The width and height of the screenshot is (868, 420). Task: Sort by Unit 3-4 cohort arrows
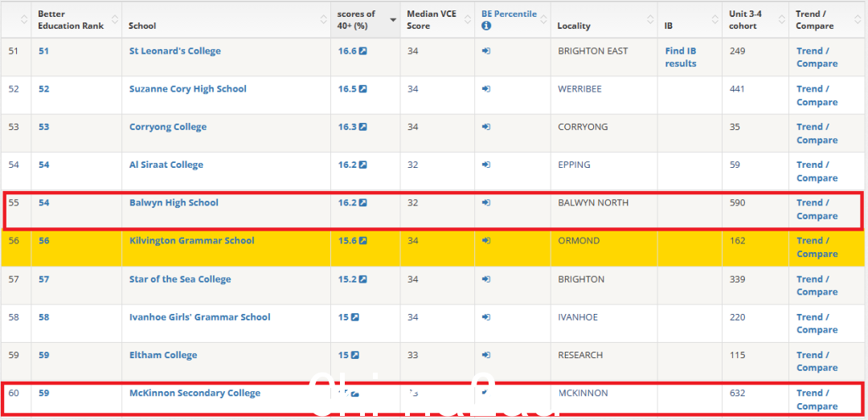tap(782, 19)
